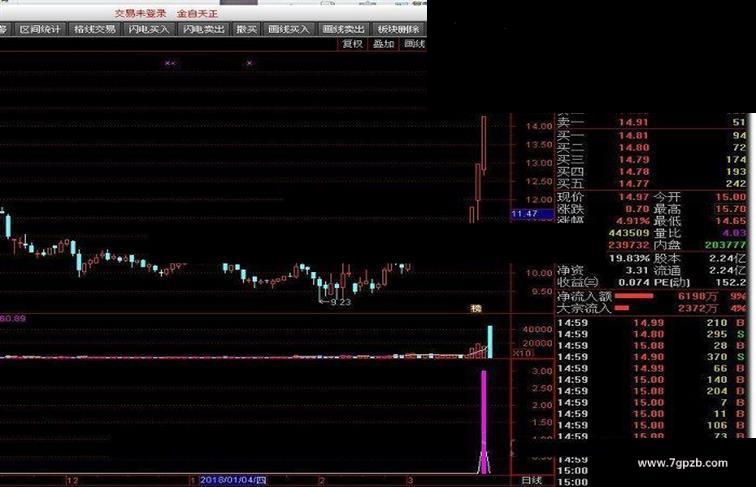Select the 买三 row at 14.79
Screen dimensions: 756x487
coord(651,160)
